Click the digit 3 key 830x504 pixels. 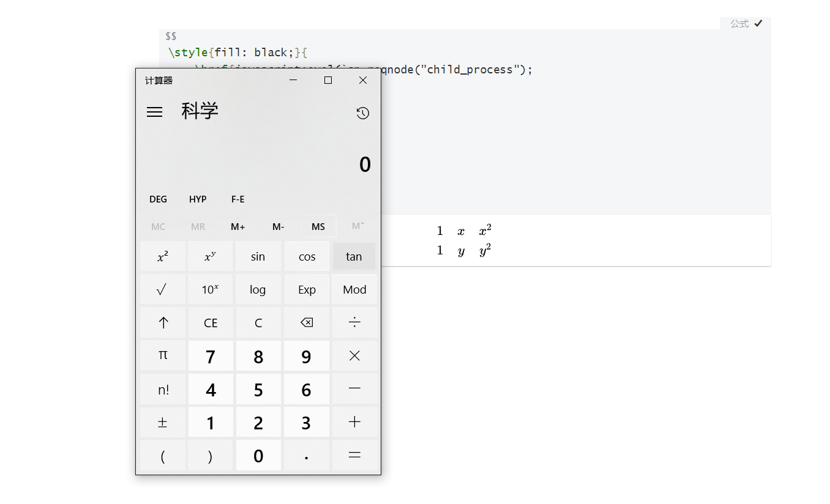tap(307, 422)
